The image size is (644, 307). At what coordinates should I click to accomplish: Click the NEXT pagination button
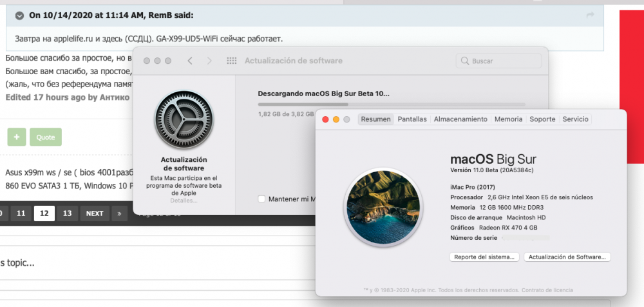pos(95,213)
